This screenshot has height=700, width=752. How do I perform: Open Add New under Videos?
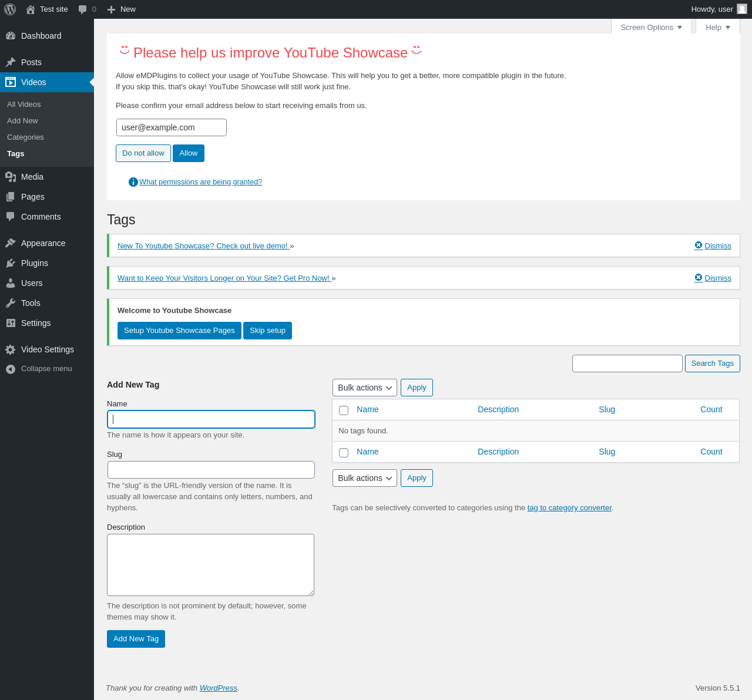(x=22, y=121)
